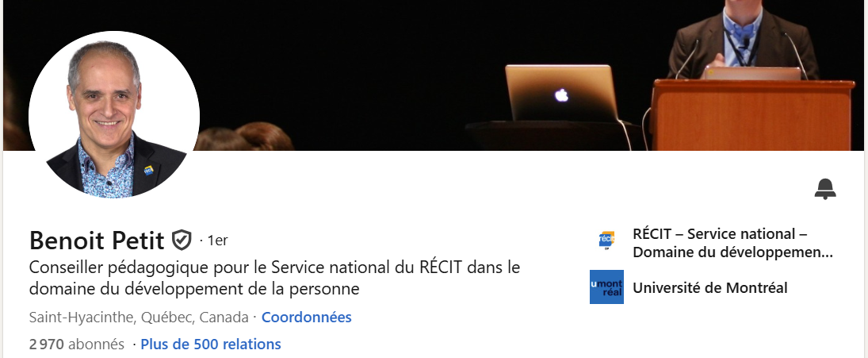This screenshot has width=868, height=358.
Task: Open the Université de Montréal logo
Action: click(606, 287)
